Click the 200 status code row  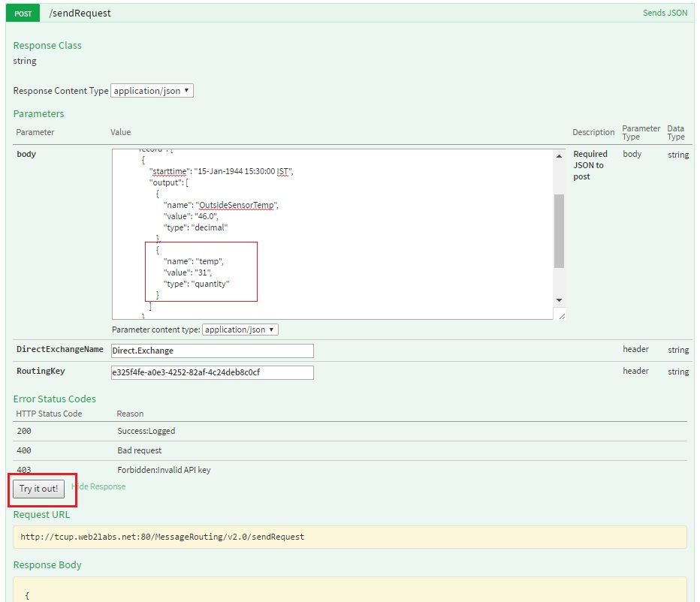[349, 431]
